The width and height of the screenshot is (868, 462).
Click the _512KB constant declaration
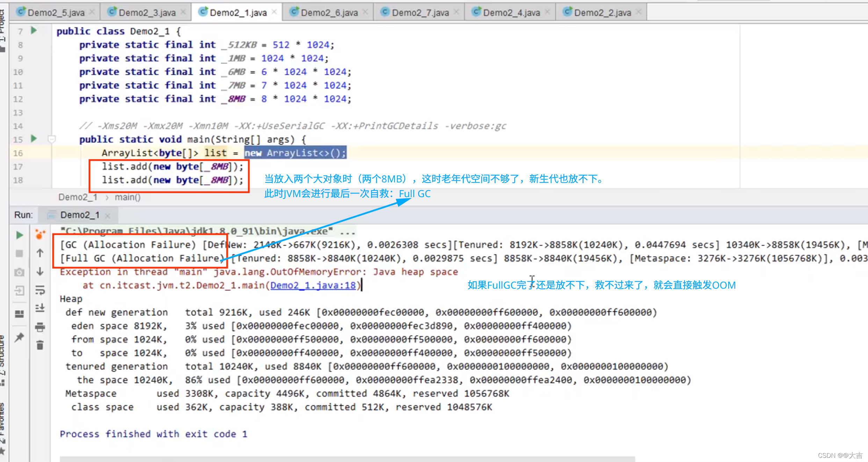pos(207,45)
